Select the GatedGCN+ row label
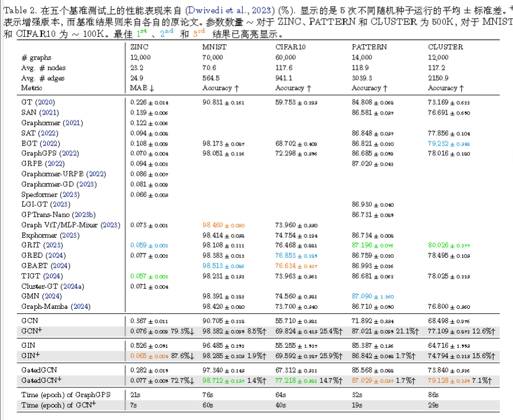The width and height of the screenshot is (513, 420). pos(41,379)
